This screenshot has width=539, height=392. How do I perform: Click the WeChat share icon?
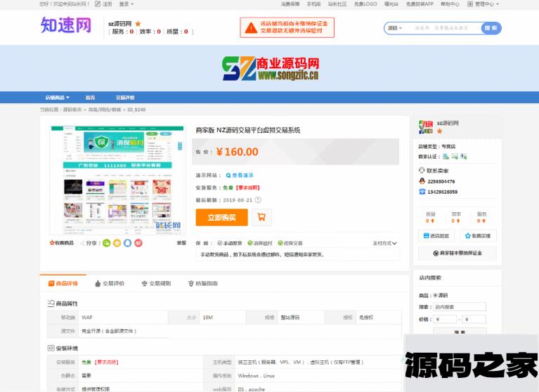click(x=106, y=243)
